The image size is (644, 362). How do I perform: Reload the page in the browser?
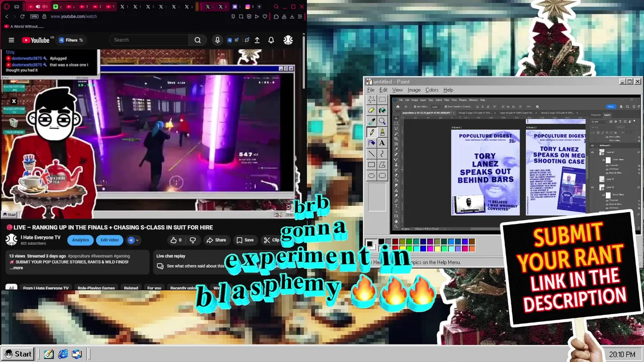tap(22, 17)
